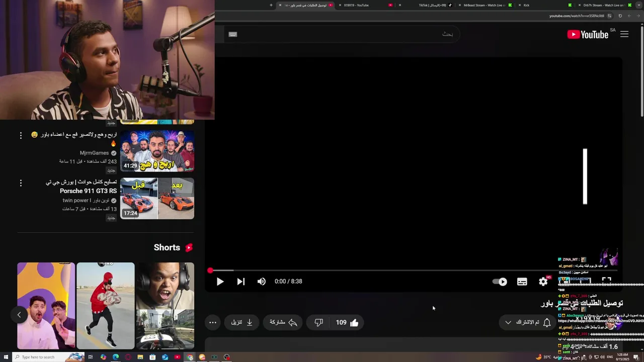Open site settings icon in address bar
The height and width of the screenshot is (362, 644).
point(610,16)
